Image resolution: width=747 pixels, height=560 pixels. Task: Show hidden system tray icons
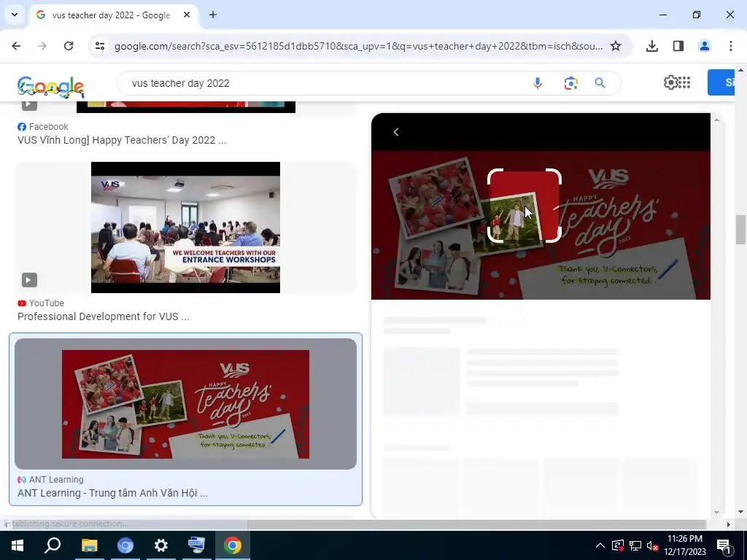(600, 545)
